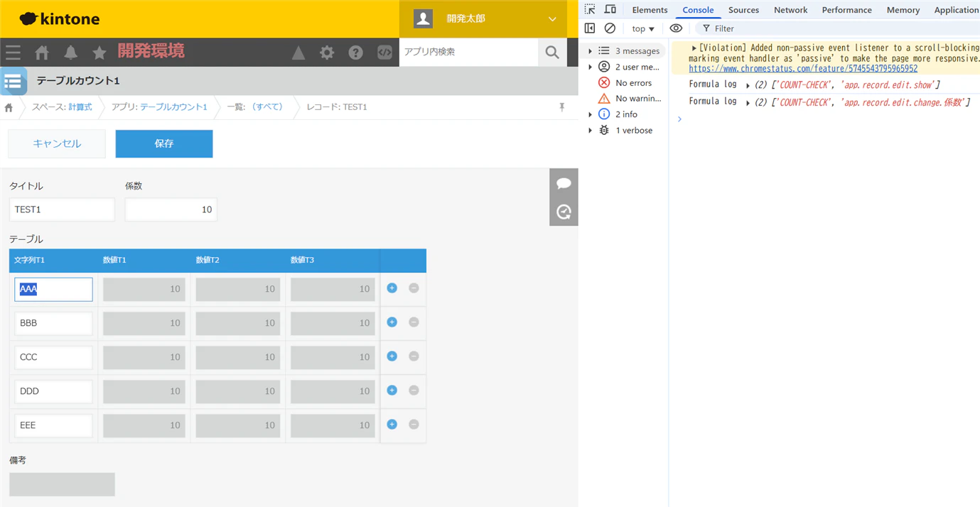Add a row after the EEE row
Viewport: 980px width, 507px height.
pyautogui.click(x=392, y=425)
